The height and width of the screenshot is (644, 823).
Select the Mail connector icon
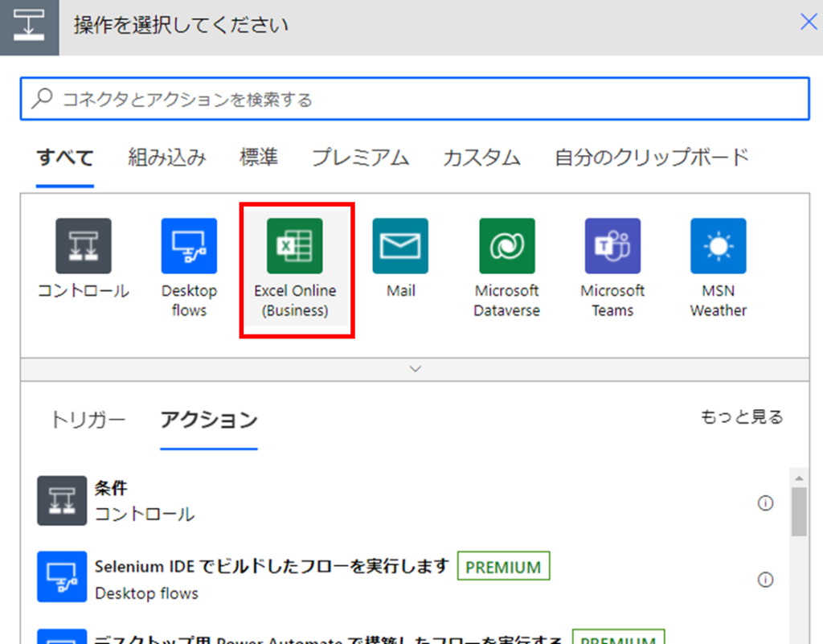(400, 246)
